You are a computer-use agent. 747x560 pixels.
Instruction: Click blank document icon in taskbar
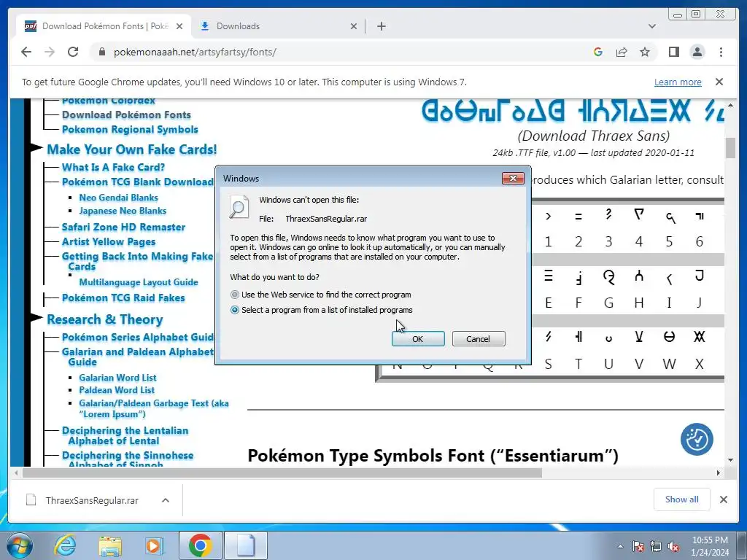pos(245,545)
